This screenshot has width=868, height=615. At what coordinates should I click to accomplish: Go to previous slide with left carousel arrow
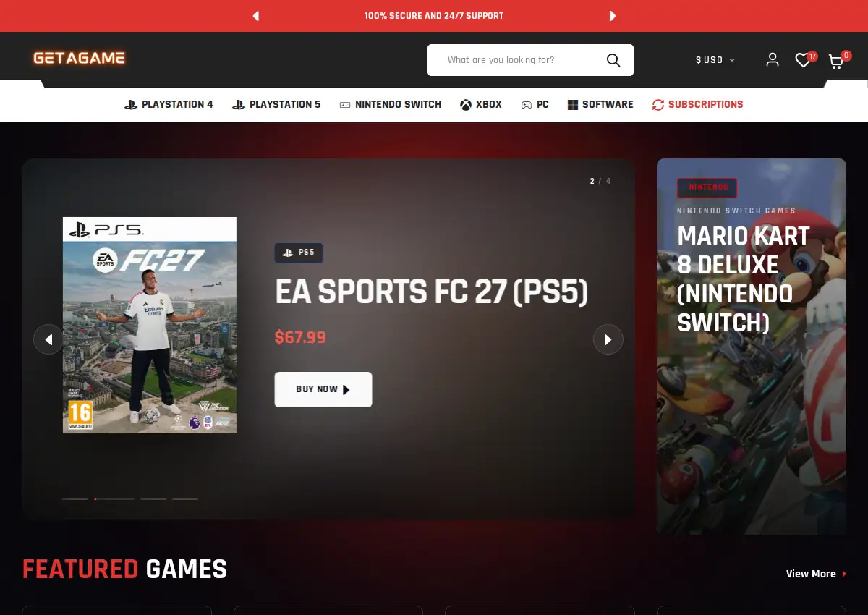pos(48,339)
